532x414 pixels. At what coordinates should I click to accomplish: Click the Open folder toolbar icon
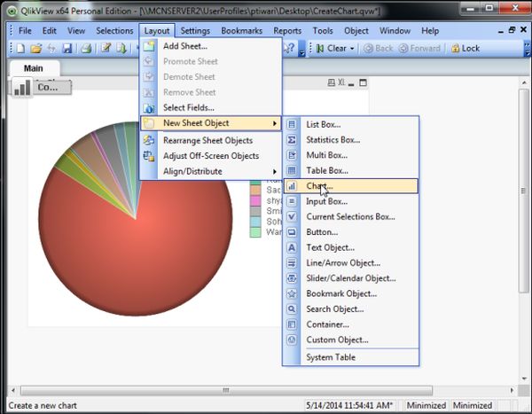(x=36, y=49)
